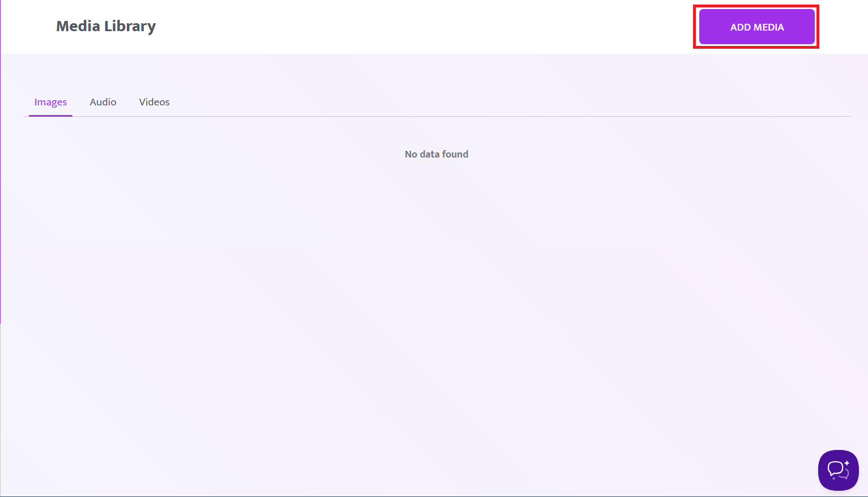The width and height of the screenshot is (868, 497).
Task: Open the Audio tab
Action: [x=103, y=102]
